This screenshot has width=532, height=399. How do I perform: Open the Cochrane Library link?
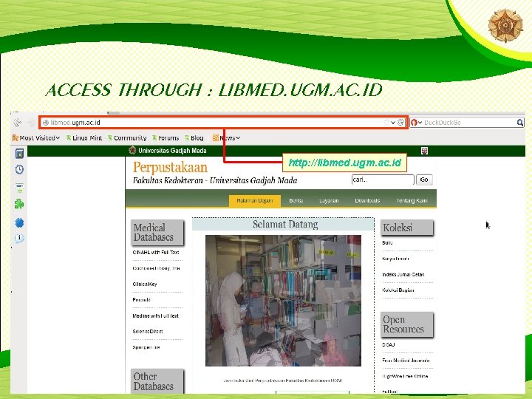[x=156, y=268]
